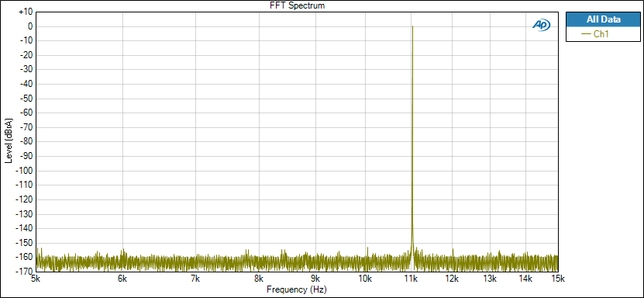Image resolution: width=644 pixels, height=298 pixels.
Task: Click the 11k frequency axis tick label
Action: [411, 279]
